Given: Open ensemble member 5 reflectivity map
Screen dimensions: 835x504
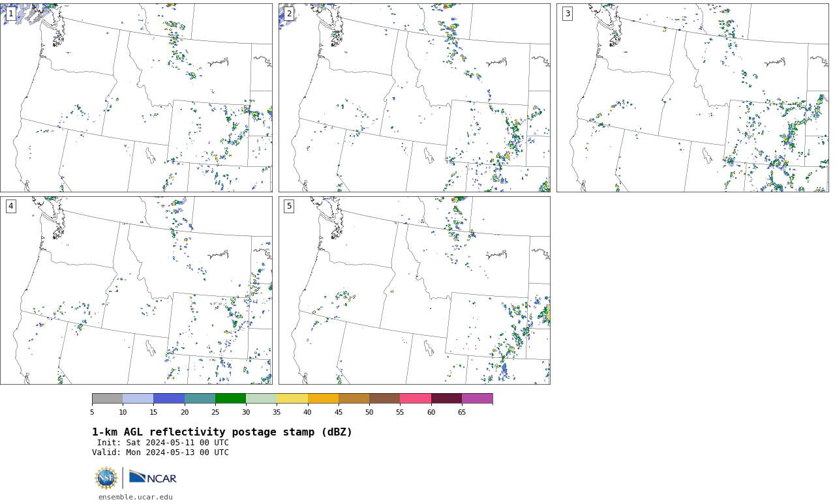Looking at the screenshot, I should click(414, 290).
